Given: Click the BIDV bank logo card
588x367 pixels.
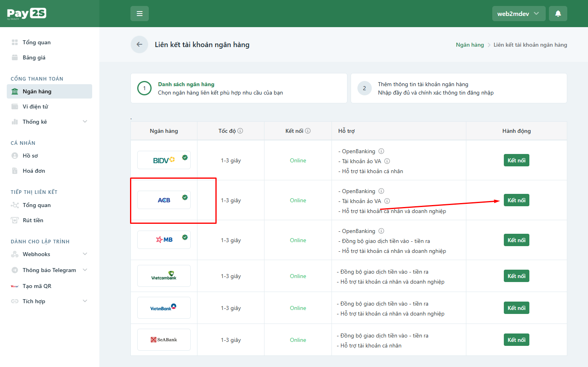Looking at the screenshot, I should (164, 160).
